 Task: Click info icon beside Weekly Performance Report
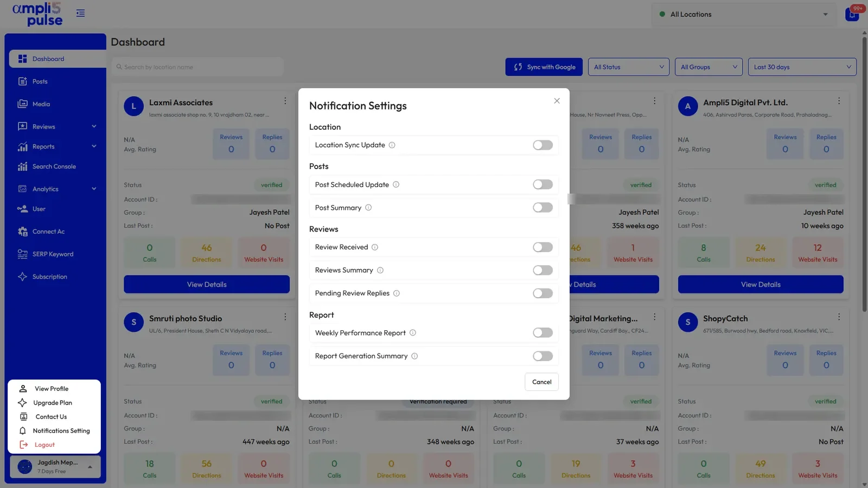click(413, 333)
